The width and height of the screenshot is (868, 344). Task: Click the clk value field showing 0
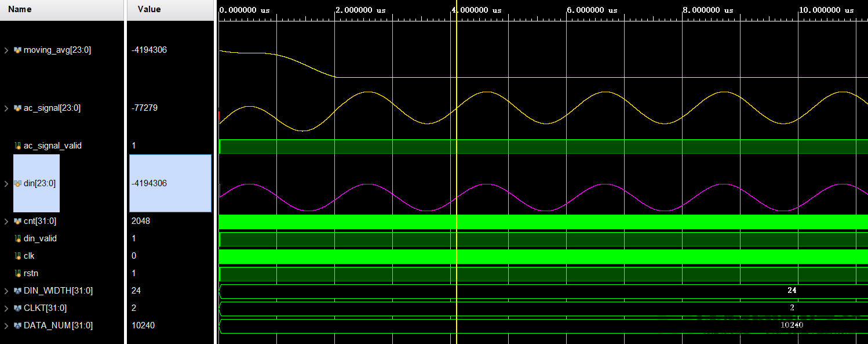point(133,256)
